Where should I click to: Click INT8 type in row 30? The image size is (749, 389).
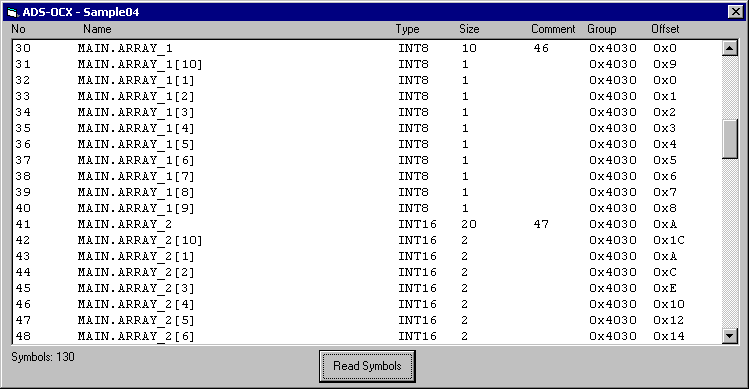414,48
